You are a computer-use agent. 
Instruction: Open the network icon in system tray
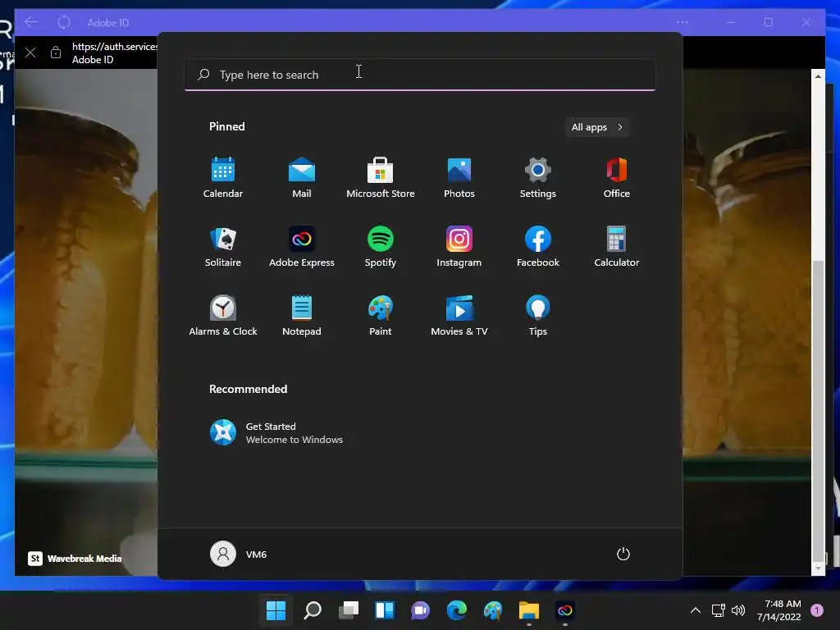click(719, 610)
